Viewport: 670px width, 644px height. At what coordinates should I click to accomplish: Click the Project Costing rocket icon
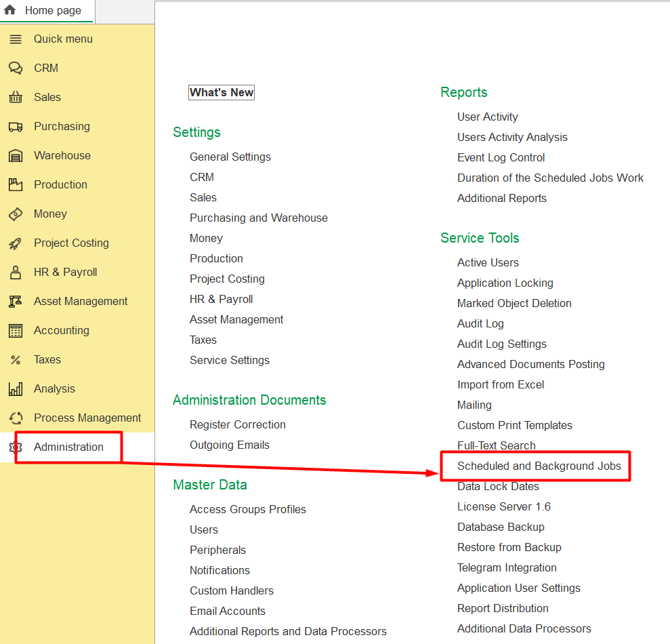point(16,243)
